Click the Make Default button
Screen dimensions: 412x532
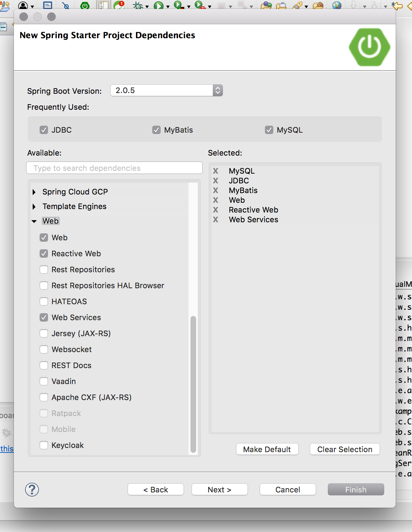pyautogui.click(x=267, y=449)
